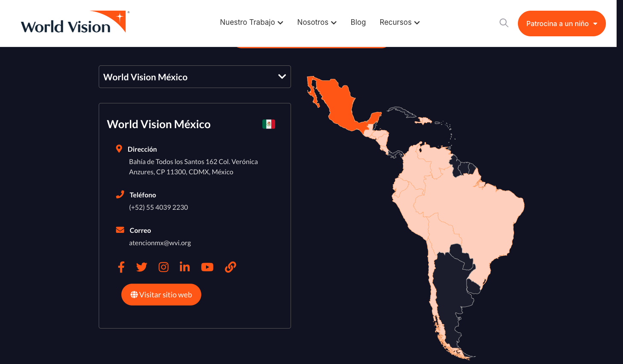Open the Twitter bird icon link
The width and height of the screenshot is (623, 364).
coord(141,267)
